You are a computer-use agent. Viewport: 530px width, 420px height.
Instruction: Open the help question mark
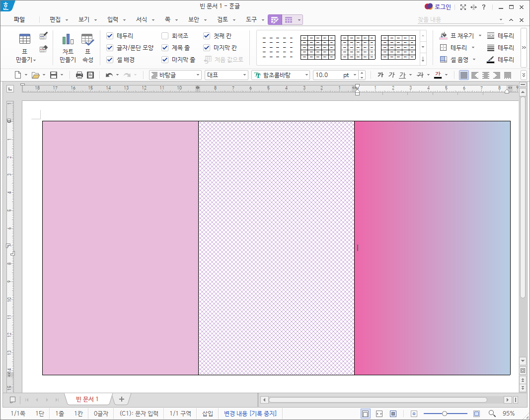(x=484, y=7)
